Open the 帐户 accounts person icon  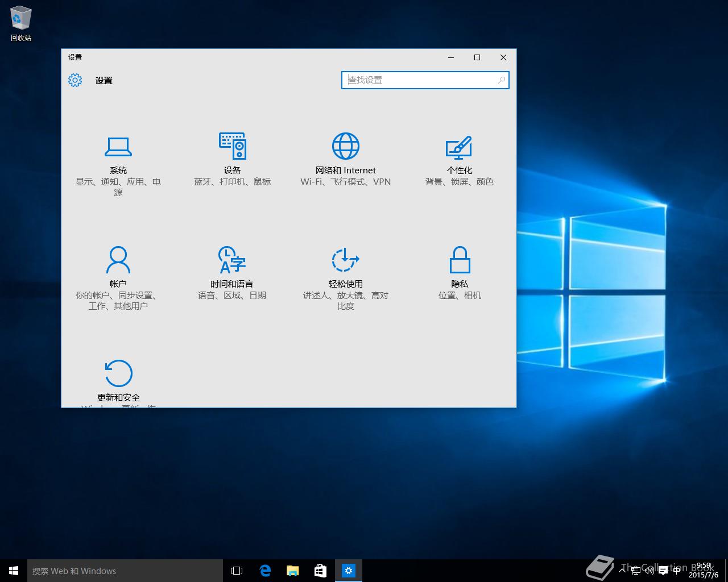pyautogui.click(x=118, y=260)
